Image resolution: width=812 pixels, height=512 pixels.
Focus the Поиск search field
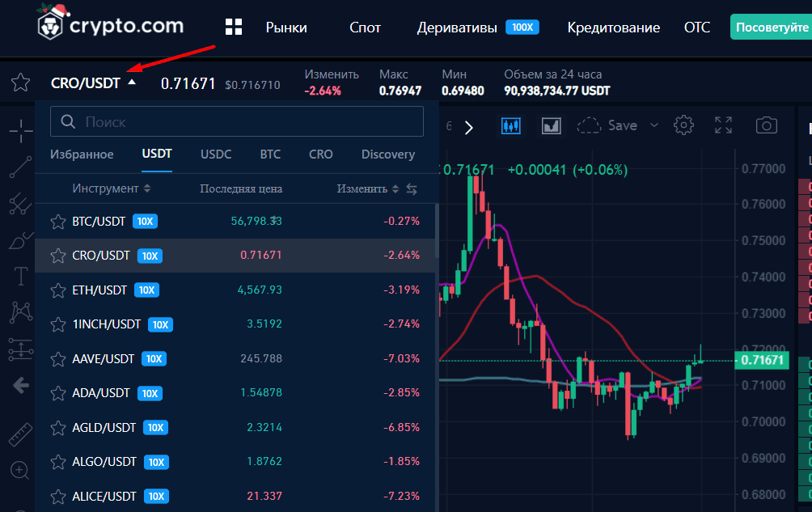click(237, 121)
